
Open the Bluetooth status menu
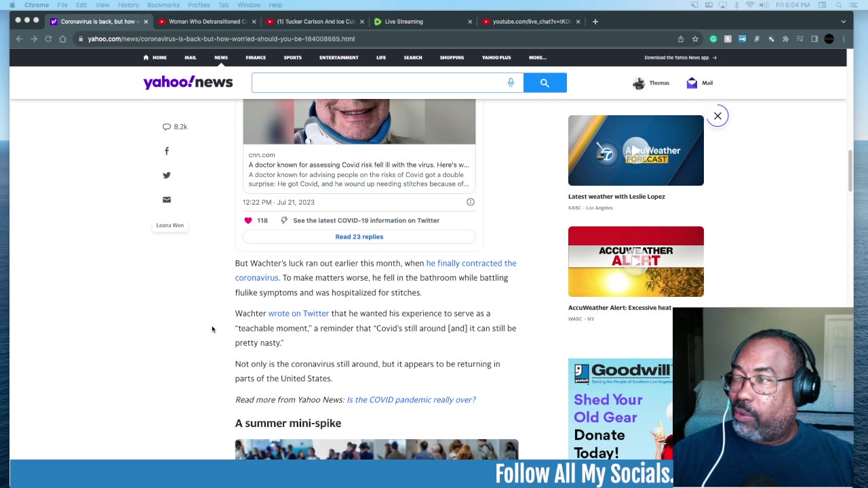point(737,5)
